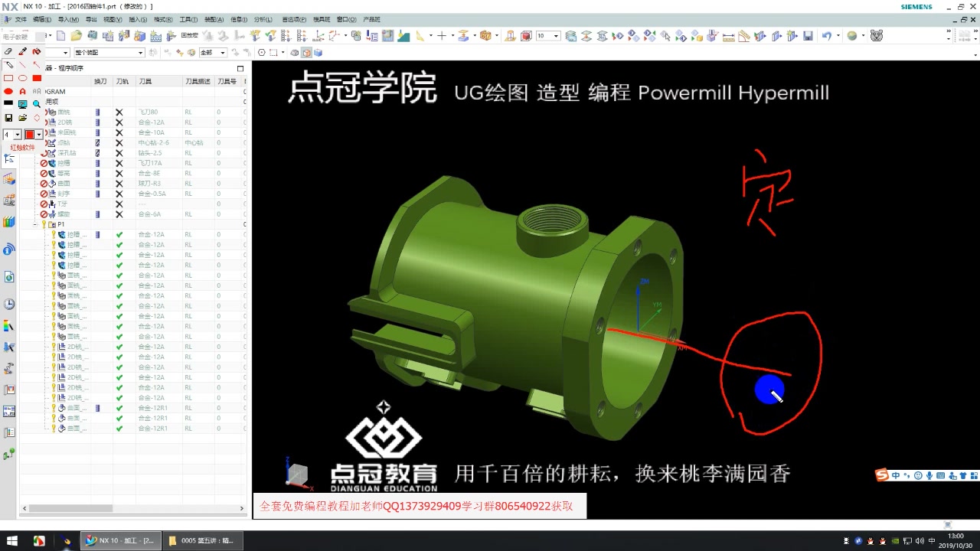Select the hollow ellipse annotation tool
Screen dimensions: 980x551
pyautogui.click(x=22, y=78)
